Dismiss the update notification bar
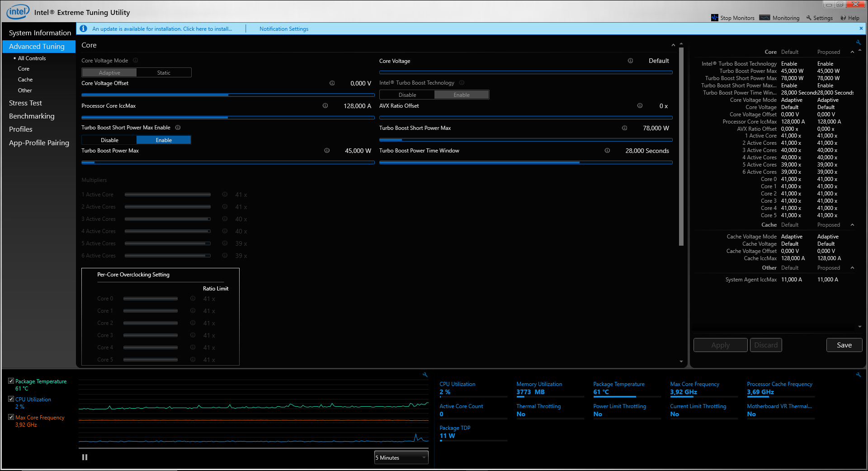Image resolution: width=868 pixels, height=471 pixels. point(861,28)
